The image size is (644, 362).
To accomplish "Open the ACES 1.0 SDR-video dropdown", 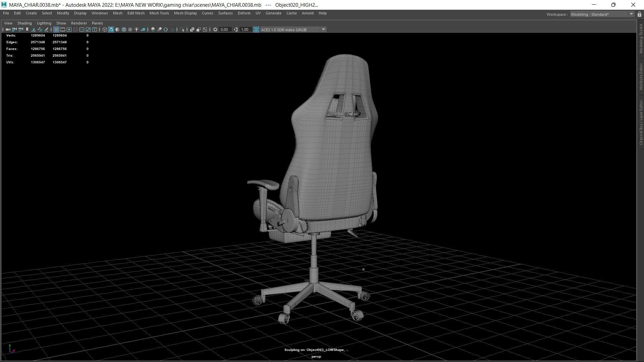I will pos(293,29).
